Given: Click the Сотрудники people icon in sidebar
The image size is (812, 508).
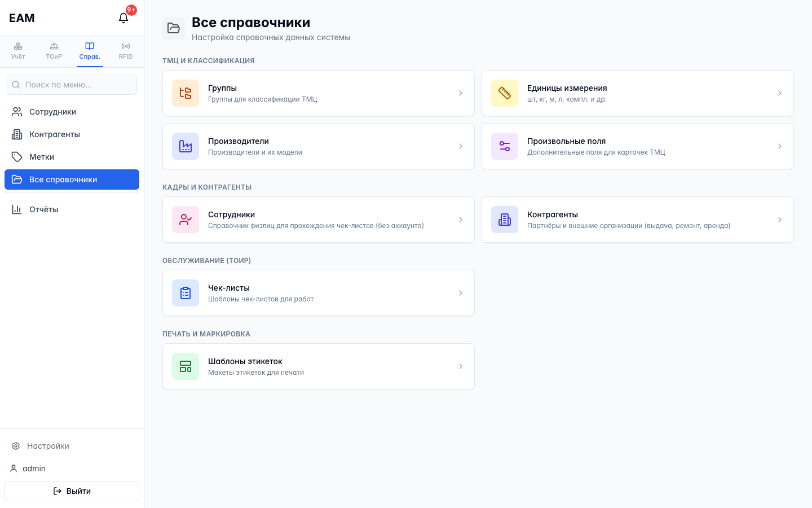Looking at the screenshot, I should [17, 112].
